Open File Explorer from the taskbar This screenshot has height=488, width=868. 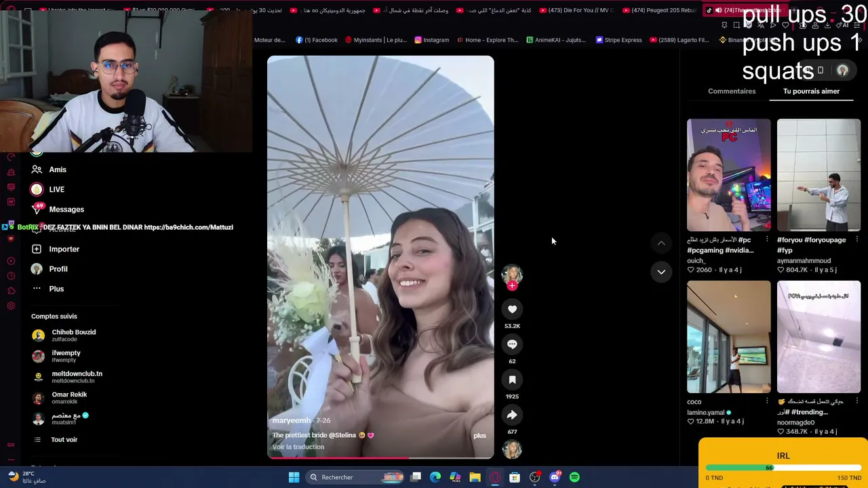click(x=475, y=477)
